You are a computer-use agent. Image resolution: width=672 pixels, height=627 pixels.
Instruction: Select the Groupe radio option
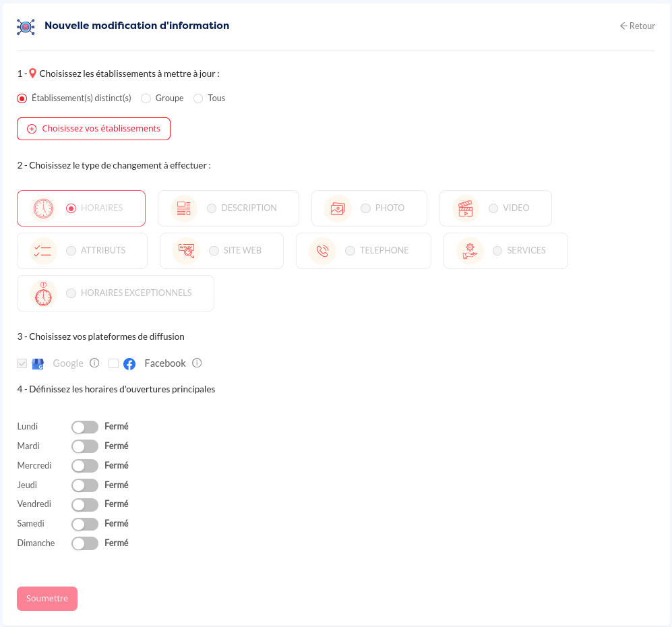tap(146, 98)
